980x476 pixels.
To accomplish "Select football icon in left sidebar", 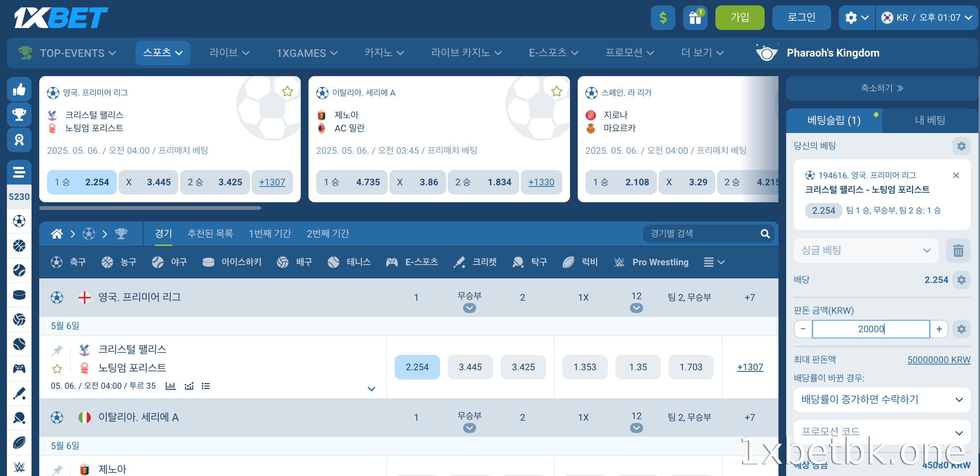I will click(19, 221).
